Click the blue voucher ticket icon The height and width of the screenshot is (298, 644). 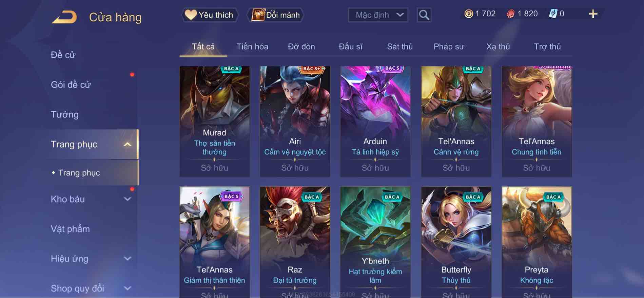(x=553, y=14)
